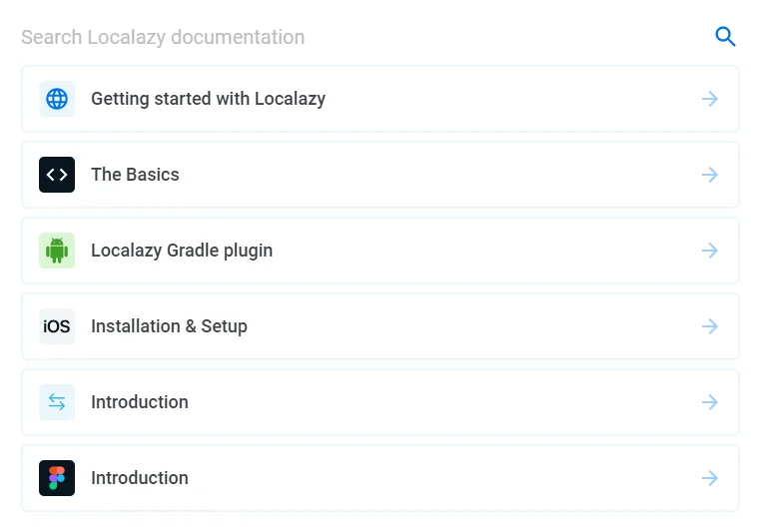
Task: Focus the Search Localazy documentation field
Action: pos(300,38)
